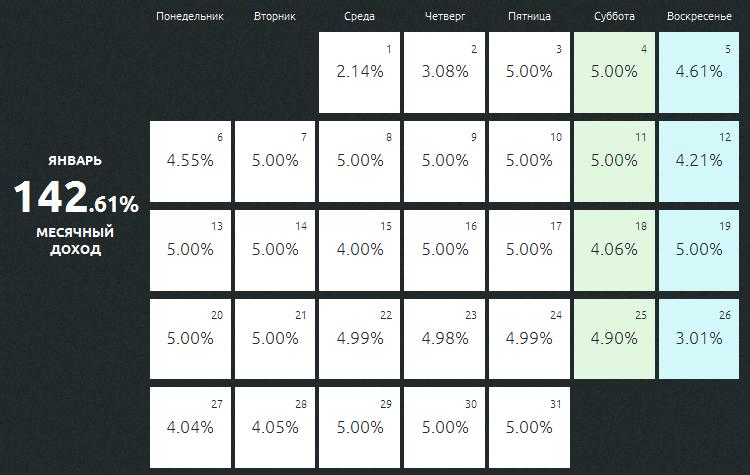
Task: Click the Понедельник column header
Action: (x=190, y=16)
